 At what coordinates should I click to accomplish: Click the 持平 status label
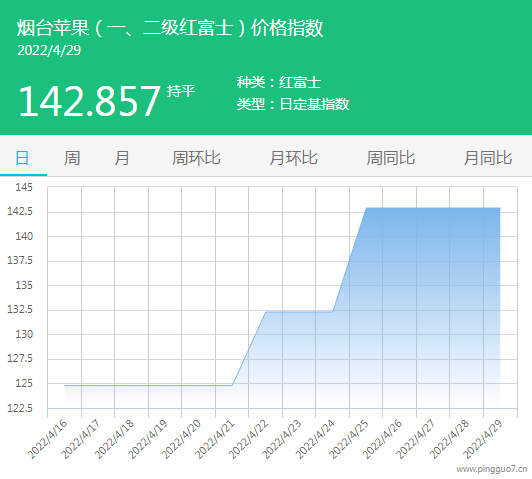coord(181,92)
